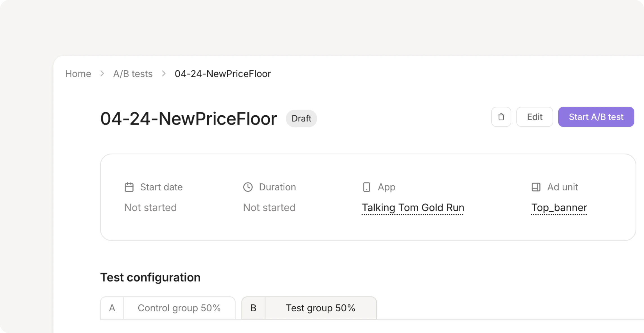Go to Home in breadcrumb

tap(78, 74)
